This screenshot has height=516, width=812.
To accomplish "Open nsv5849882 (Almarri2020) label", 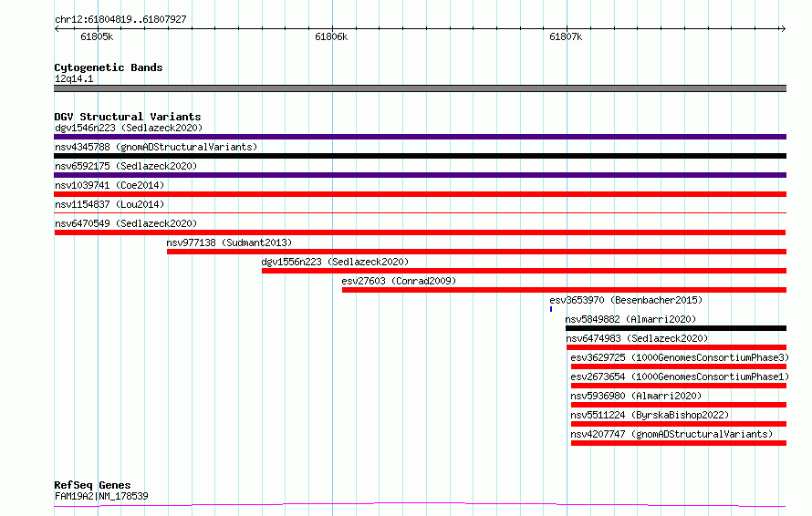I will [630, 319].
